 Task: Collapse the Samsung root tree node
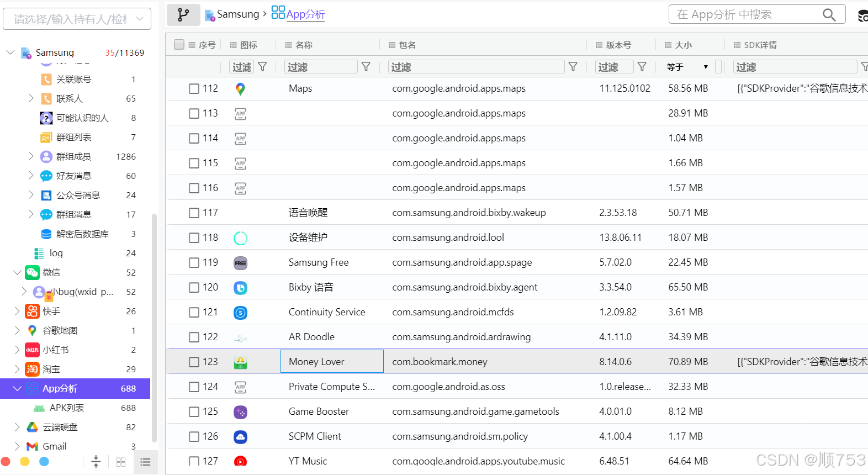[10, 52]
